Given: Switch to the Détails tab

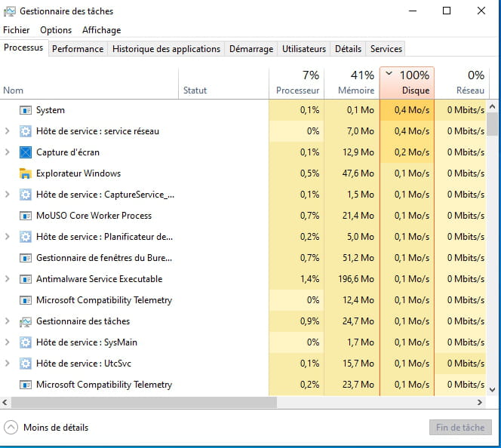Looking at the screenshot, I should pos(348,49).
